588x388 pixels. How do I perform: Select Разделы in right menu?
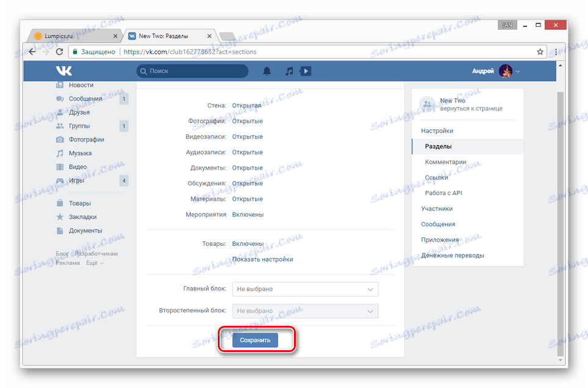tap(467, 146)
